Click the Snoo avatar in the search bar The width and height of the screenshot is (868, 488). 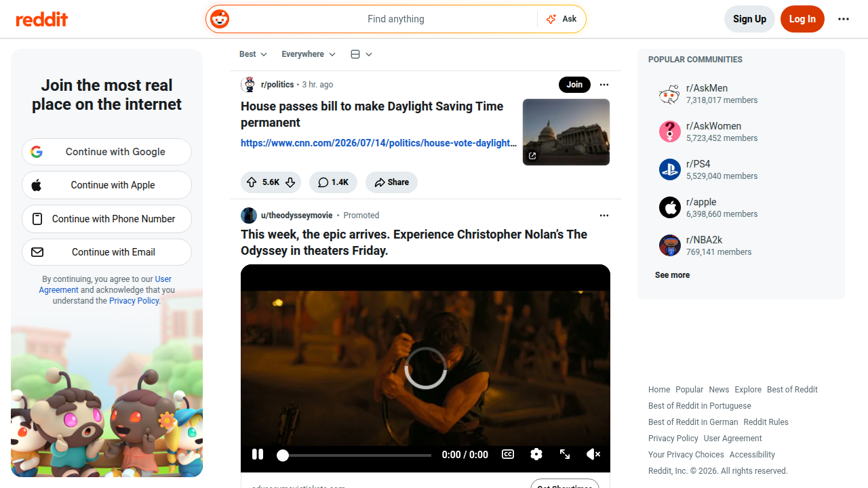pyautogui.click(x=219, y=19)
